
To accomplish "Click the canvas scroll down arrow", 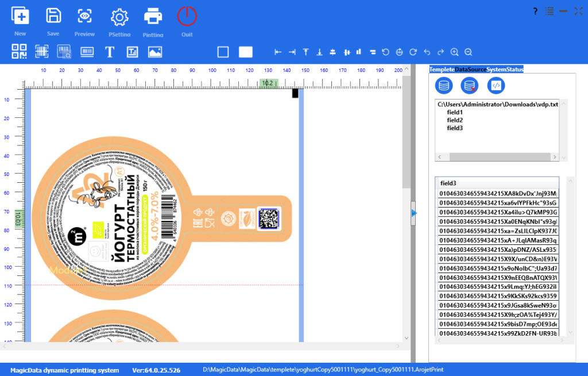I will [406, 338].
